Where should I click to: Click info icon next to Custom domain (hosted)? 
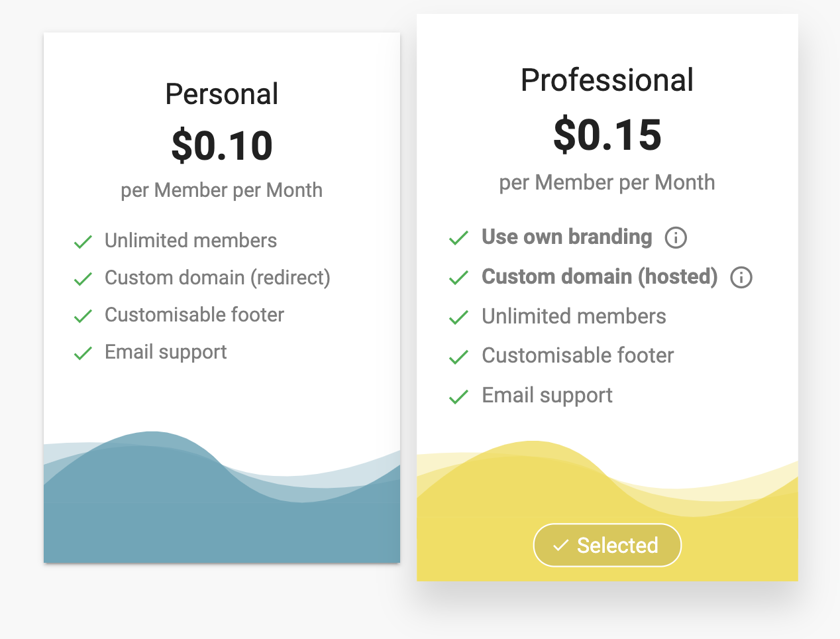click(741, 277)
